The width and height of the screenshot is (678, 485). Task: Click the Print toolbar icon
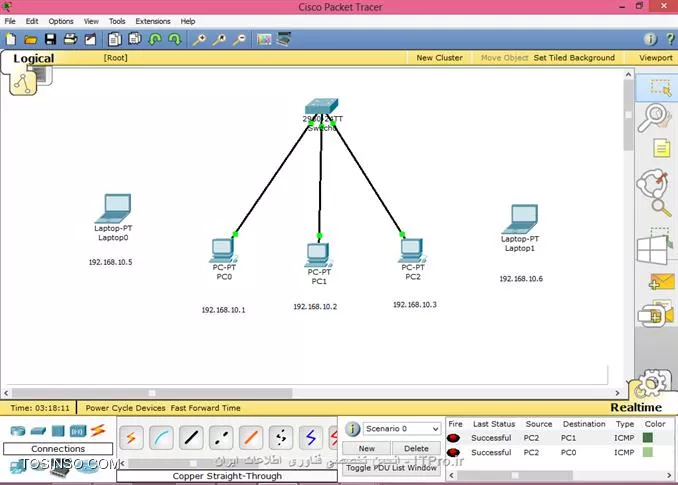click(x=70, y=39)
